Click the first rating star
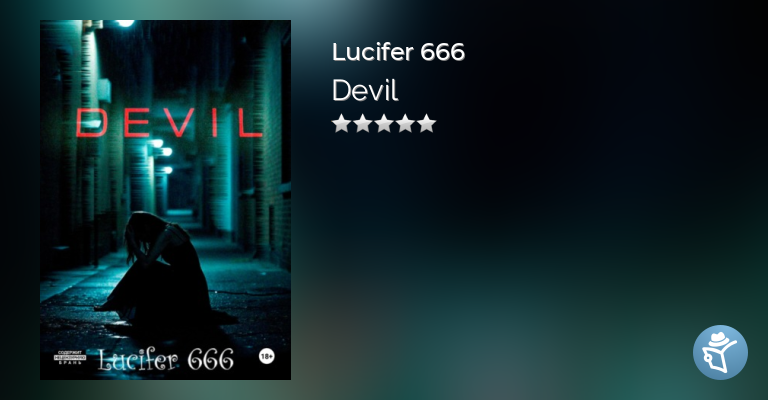This screenshot has width=768, height=400. tap(341, 123)
